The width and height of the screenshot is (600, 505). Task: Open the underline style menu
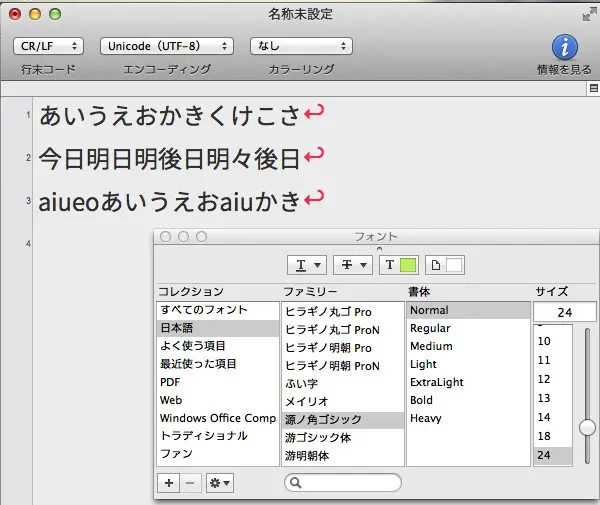click(x=307, y=265)
